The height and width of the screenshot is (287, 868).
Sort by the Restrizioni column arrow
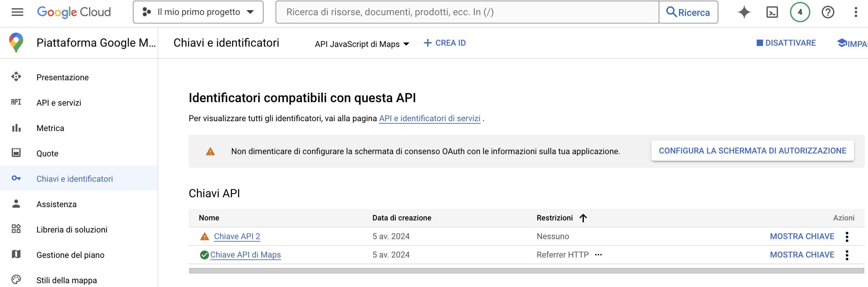pyautogui.click(x=583, y=218)
